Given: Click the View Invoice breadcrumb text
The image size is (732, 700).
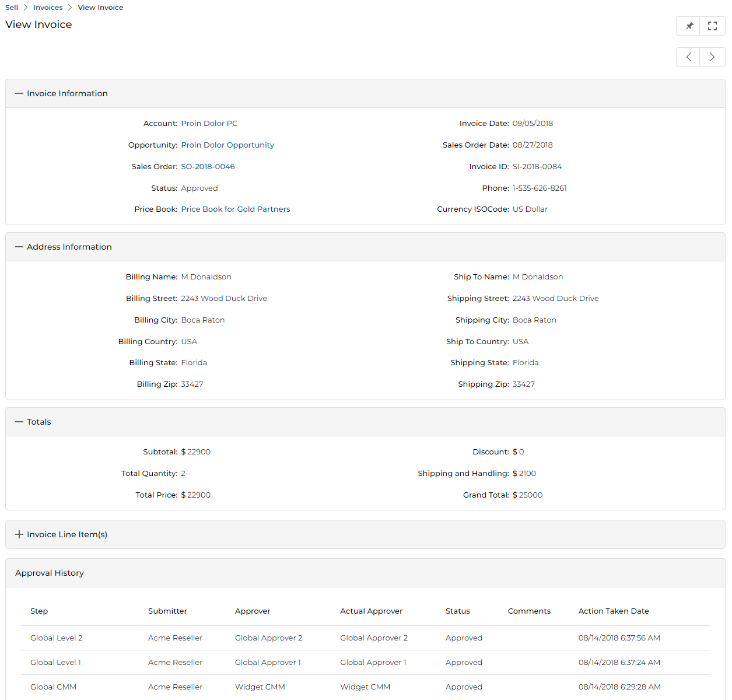Looking at the screenshot, I should [100, 8].
